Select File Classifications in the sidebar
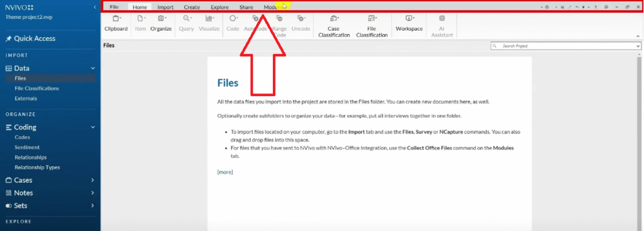 point(36,89)
